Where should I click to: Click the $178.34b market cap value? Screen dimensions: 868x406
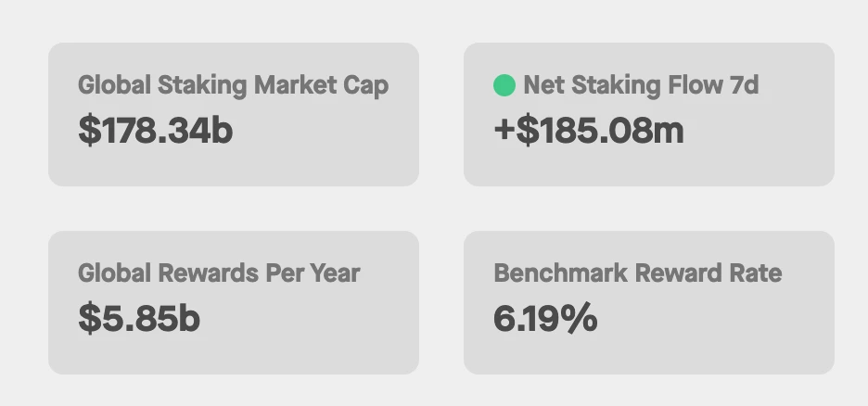pos(155,131)
